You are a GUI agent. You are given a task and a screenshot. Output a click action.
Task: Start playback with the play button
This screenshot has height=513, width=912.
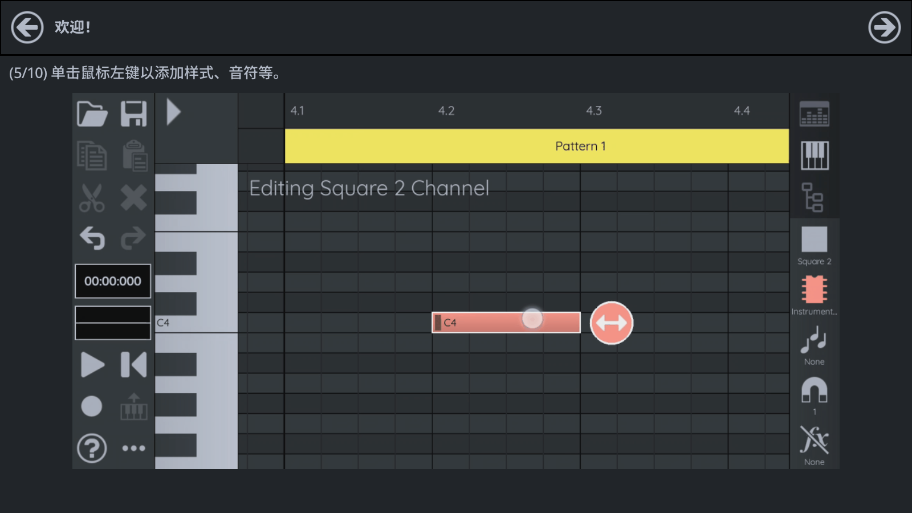(92, 365)
